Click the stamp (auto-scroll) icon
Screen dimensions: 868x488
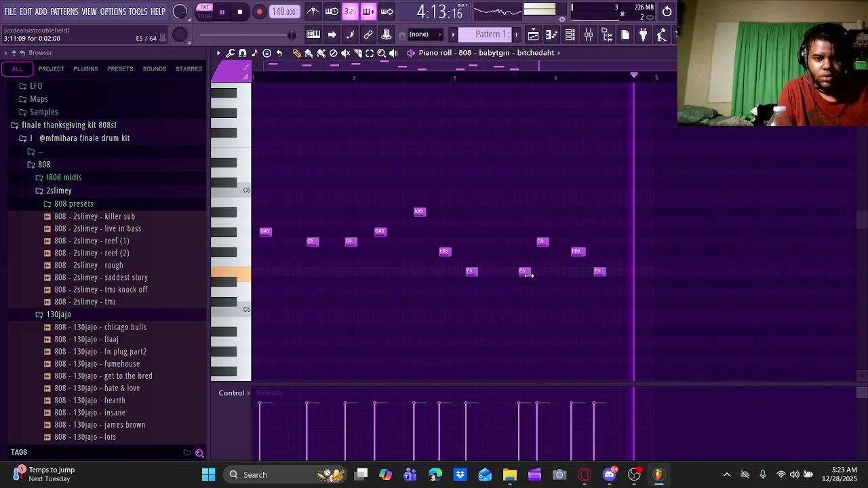tap(387, 35)
